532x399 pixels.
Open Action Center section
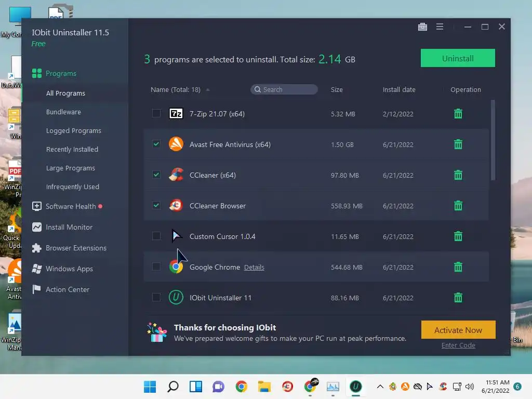pyautogui.click(x=61, y=289)
